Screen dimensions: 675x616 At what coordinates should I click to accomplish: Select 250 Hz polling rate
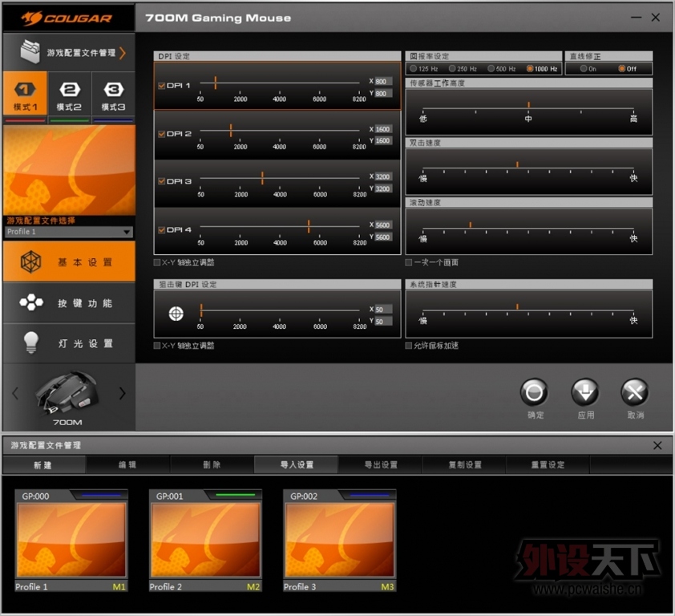coord(452,68)
